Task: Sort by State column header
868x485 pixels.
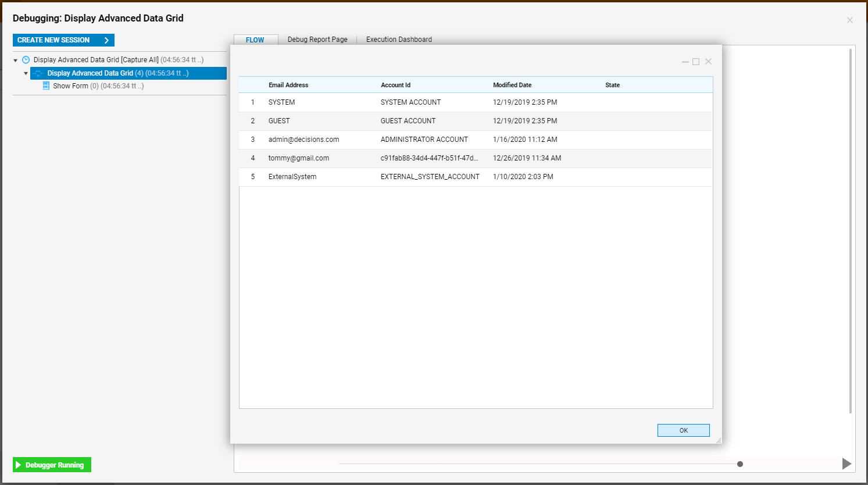Action: click(x=612, y=85)
